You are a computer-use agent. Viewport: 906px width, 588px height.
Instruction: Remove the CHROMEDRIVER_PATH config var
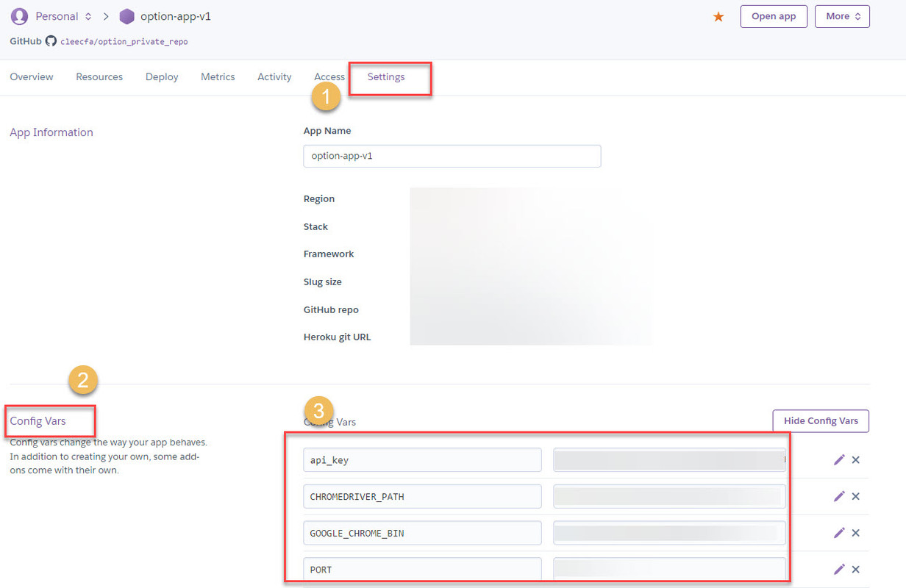[x=856, y=496]
